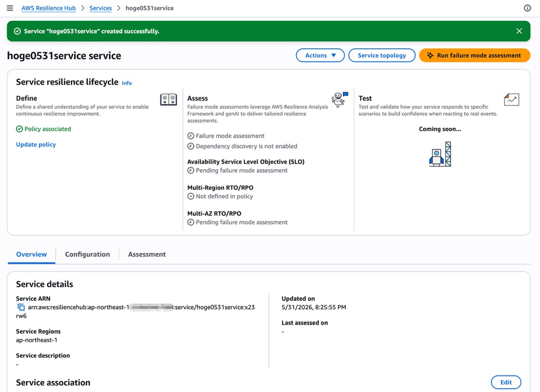Click the ap-northeast-1 Service Regions value
The height and width of the screenshot is (392, 540).
coord(36,340)
